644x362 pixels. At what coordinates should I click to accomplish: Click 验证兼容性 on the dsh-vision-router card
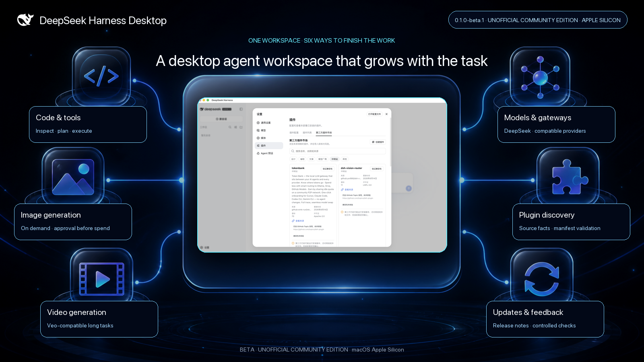coord(377,169)
